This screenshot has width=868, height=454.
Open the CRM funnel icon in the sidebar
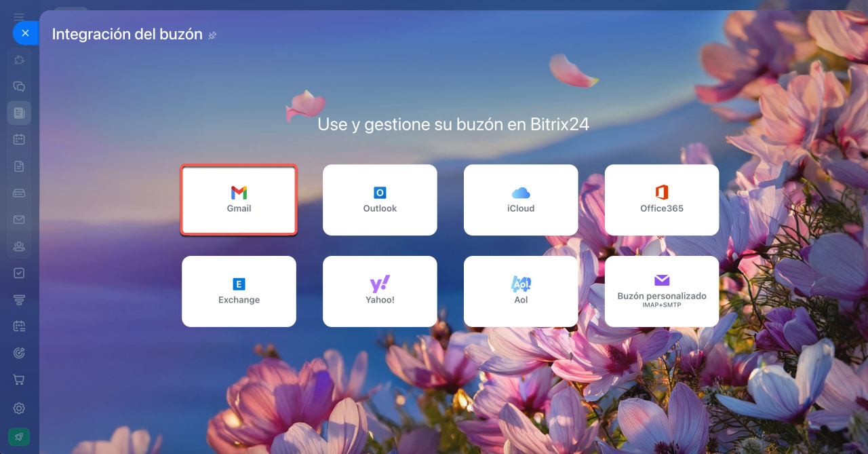point(19,299)
